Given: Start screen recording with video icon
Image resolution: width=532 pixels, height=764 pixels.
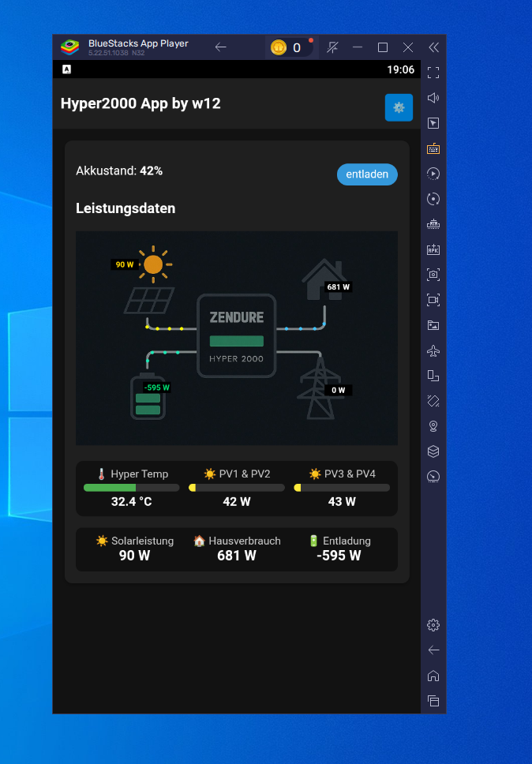Looking at the screenshot, I should (433, 300).
